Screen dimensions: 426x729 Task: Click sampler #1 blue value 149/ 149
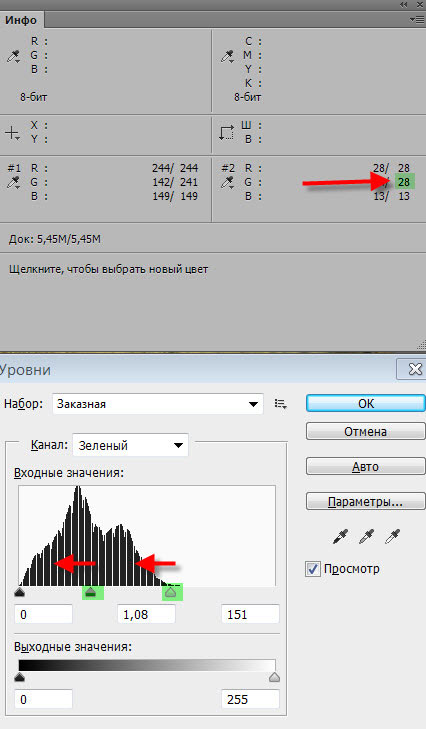tap(175, 196)
